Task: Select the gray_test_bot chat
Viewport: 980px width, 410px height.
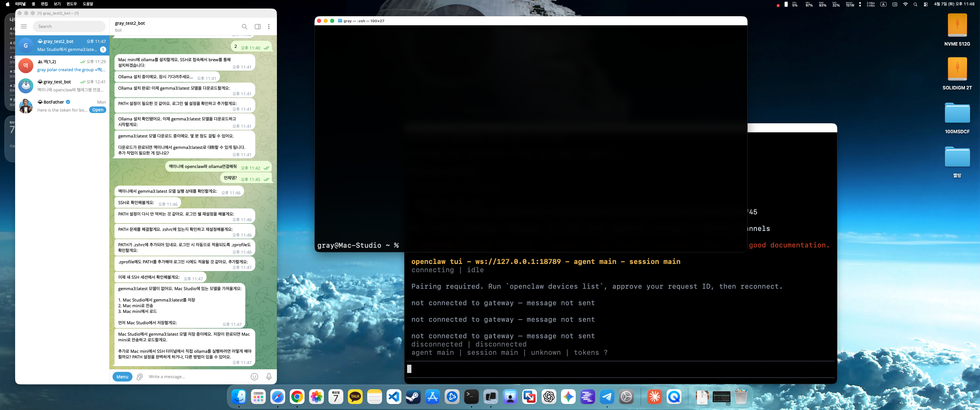Action: [62, 86]
